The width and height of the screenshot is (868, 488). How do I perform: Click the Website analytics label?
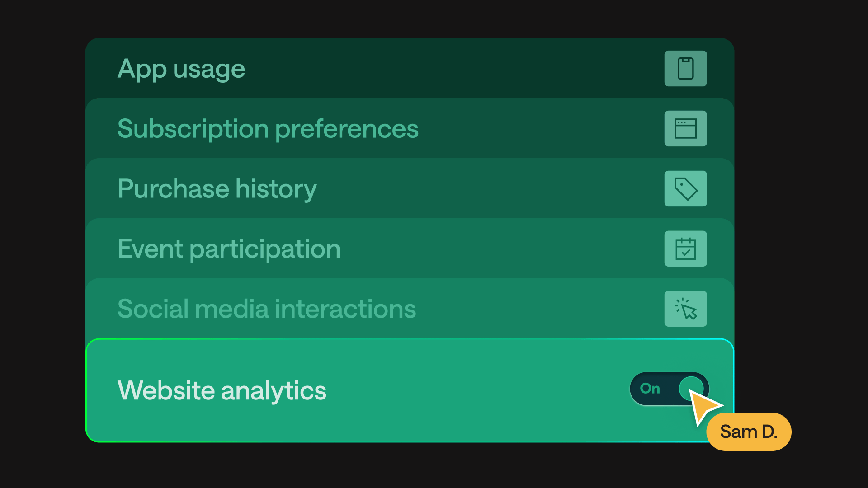point(222,390)
